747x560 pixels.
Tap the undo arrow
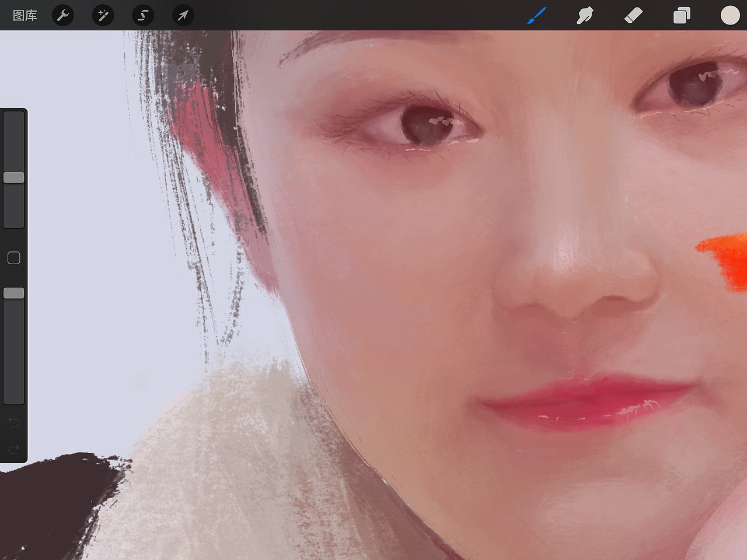coord(13,422)
